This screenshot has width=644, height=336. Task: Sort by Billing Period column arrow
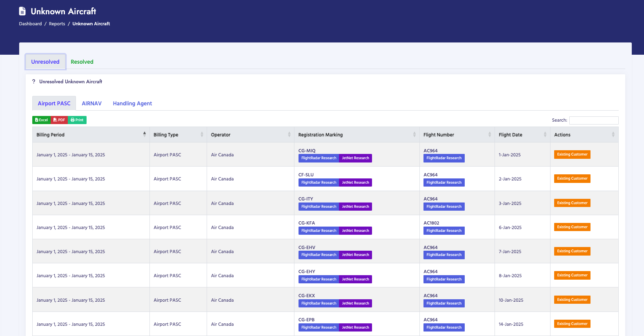144,134
